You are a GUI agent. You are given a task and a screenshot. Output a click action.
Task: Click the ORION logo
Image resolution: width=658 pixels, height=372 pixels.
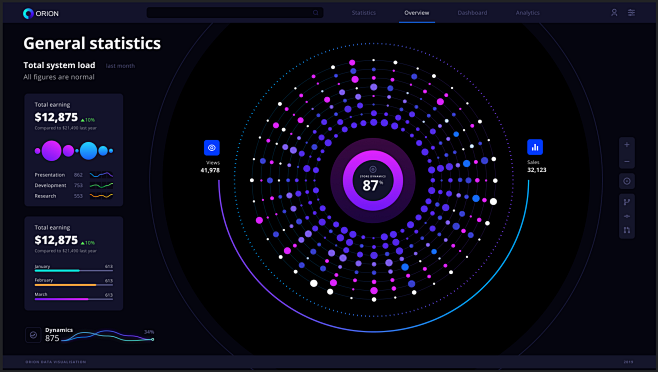(41, 13)
